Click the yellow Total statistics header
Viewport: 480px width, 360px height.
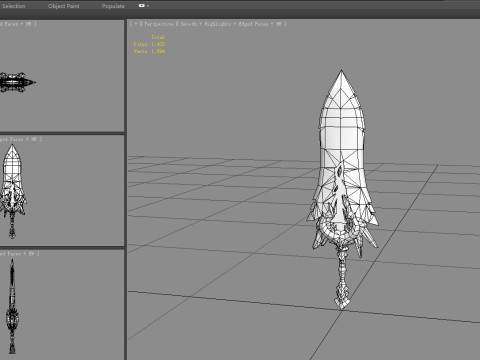(x=158, y=37)
